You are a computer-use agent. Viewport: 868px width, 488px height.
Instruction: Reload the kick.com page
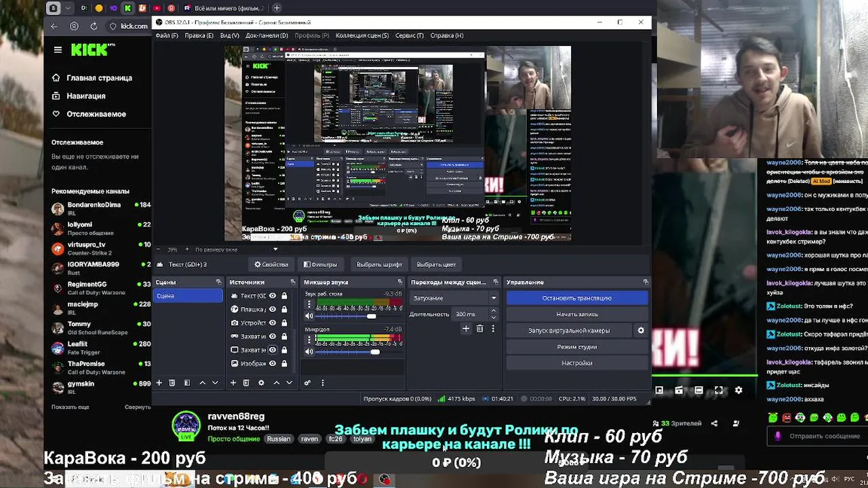point(94,26)
